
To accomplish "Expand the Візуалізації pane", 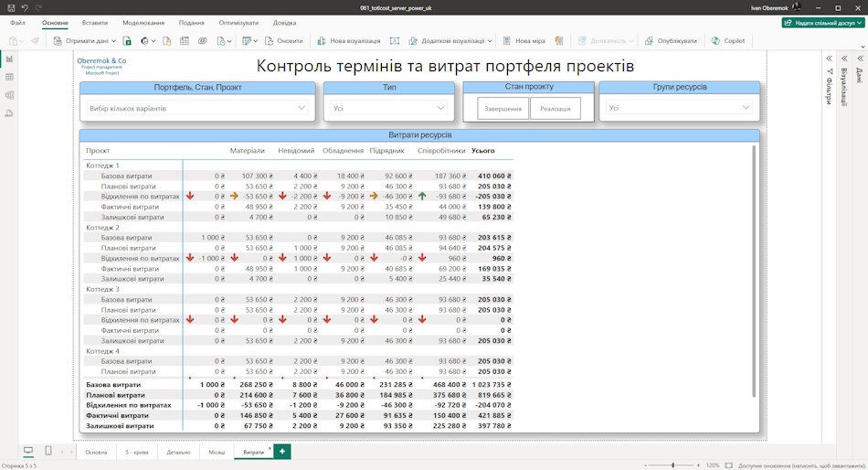I will click(x=845, y=59).
